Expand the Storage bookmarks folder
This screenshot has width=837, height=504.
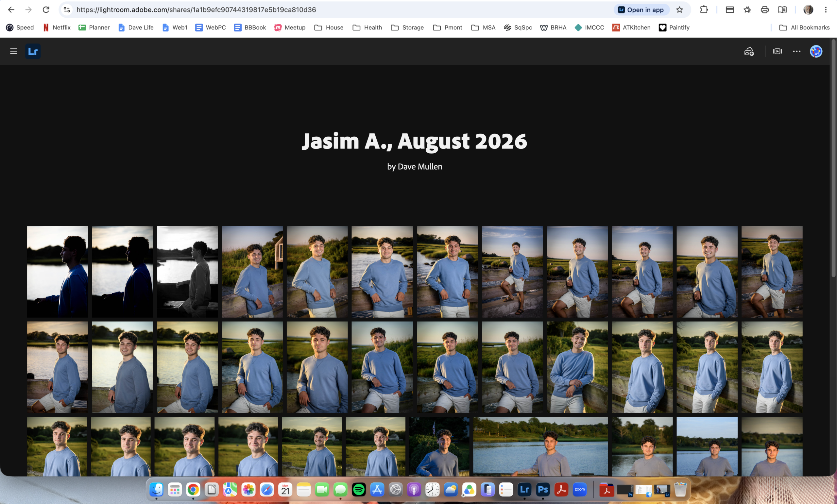tap(407, 27)
